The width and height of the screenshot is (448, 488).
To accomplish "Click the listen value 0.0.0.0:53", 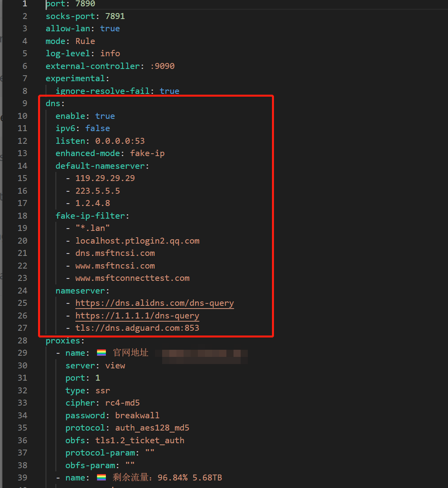I will coord(120,141).
